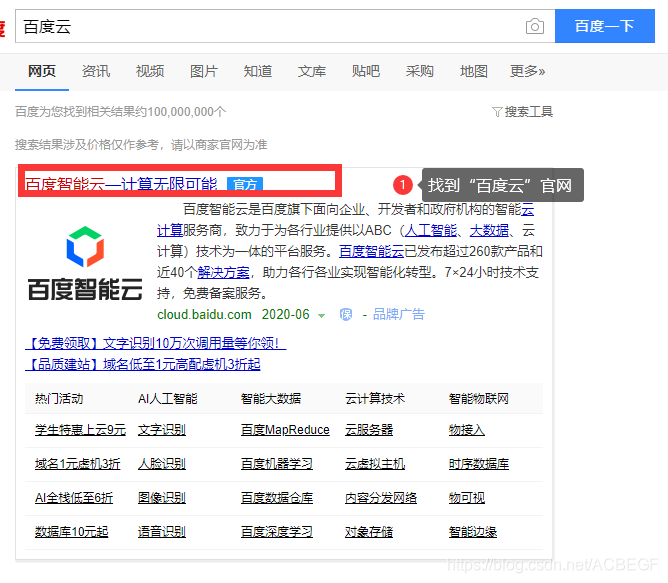Viewport: 668px width, 583px height.
Task: Open the 人脸识别 link
Action: pos(162,464)
